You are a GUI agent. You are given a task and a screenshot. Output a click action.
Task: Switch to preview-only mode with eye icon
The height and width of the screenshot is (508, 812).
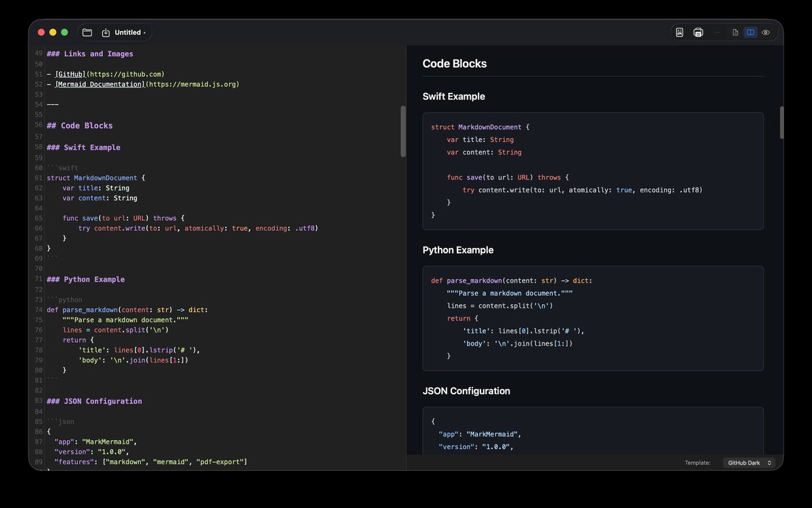766,33
